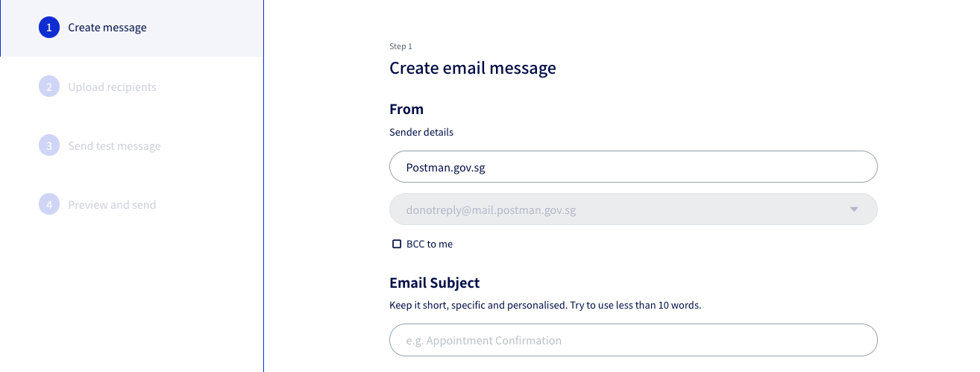Open the 'Send test message' step label
The image size is (980, 372).
(x=114, y=146)
